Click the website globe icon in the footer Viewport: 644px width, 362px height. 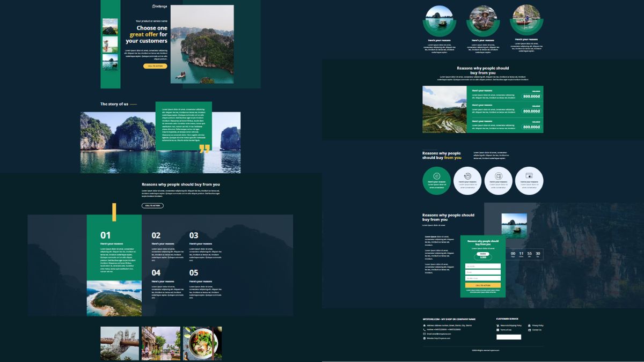tap(424, 338)
